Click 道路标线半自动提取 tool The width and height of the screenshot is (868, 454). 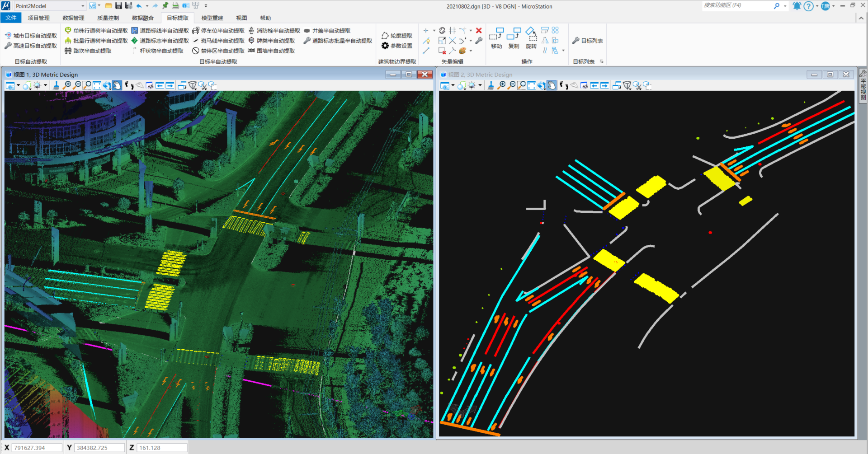pyautogui.click(x=160, y=30)
